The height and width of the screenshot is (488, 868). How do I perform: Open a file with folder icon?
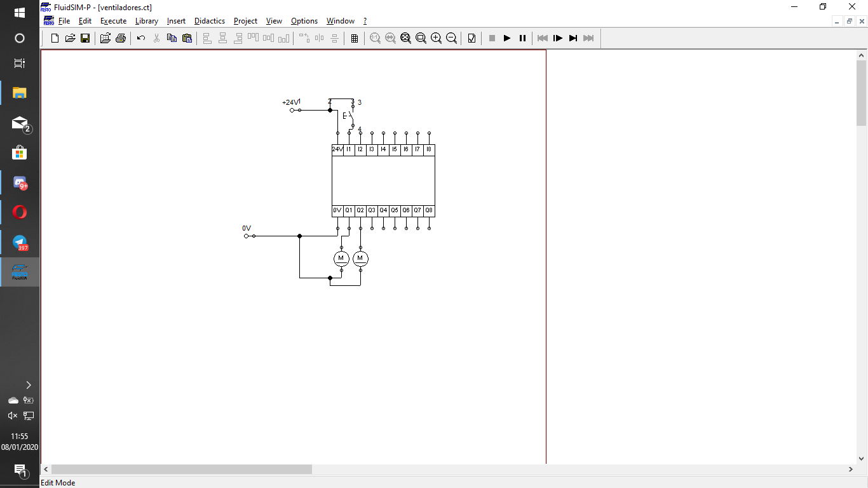coord(70,38)
